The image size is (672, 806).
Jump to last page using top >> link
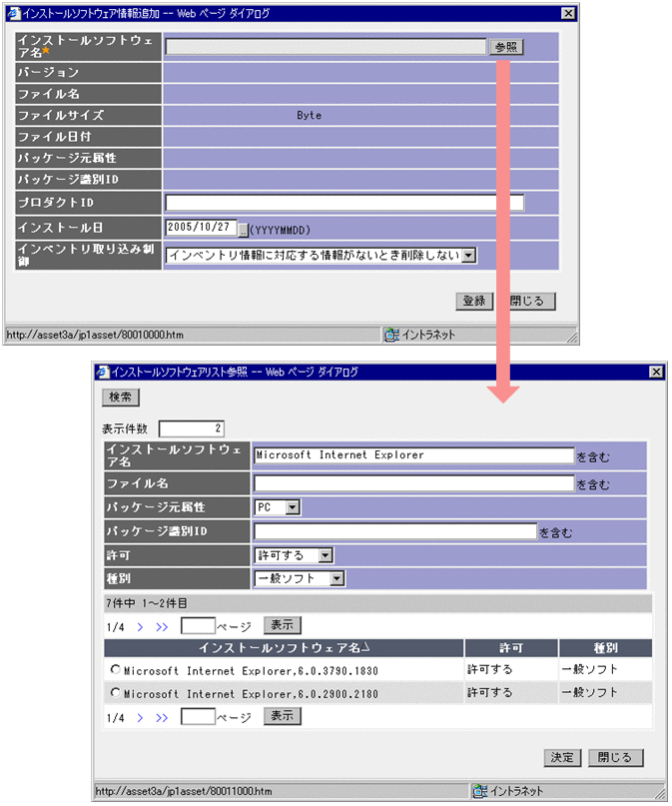(162, 627)
